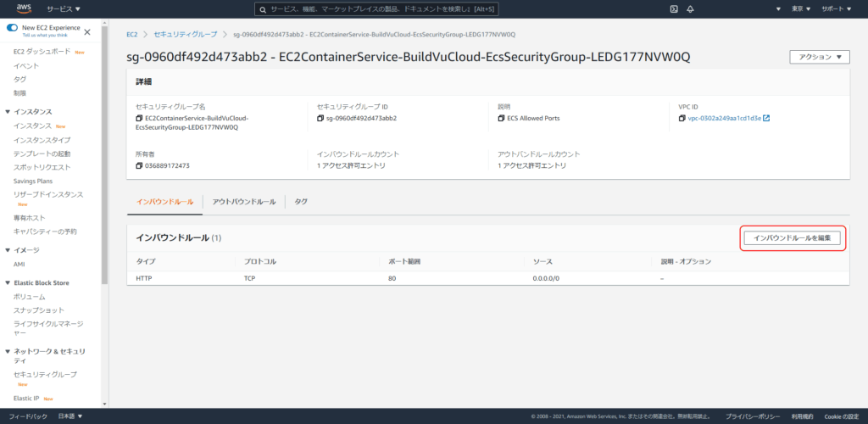This screenshot has width=868, height=424.
Task: Click インバウンドルールを編集 button
Action: (793, 238)
